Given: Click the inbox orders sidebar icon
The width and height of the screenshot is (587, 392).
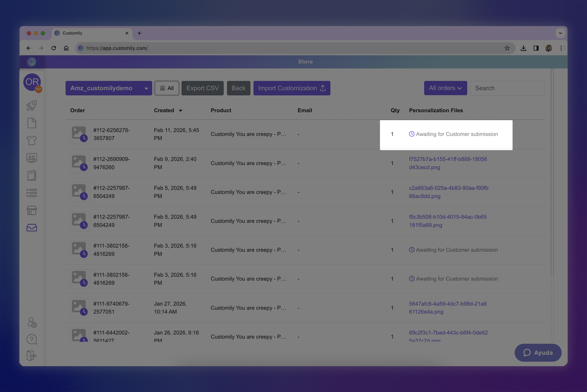Looking at the screenshot, I should point(32,228).
